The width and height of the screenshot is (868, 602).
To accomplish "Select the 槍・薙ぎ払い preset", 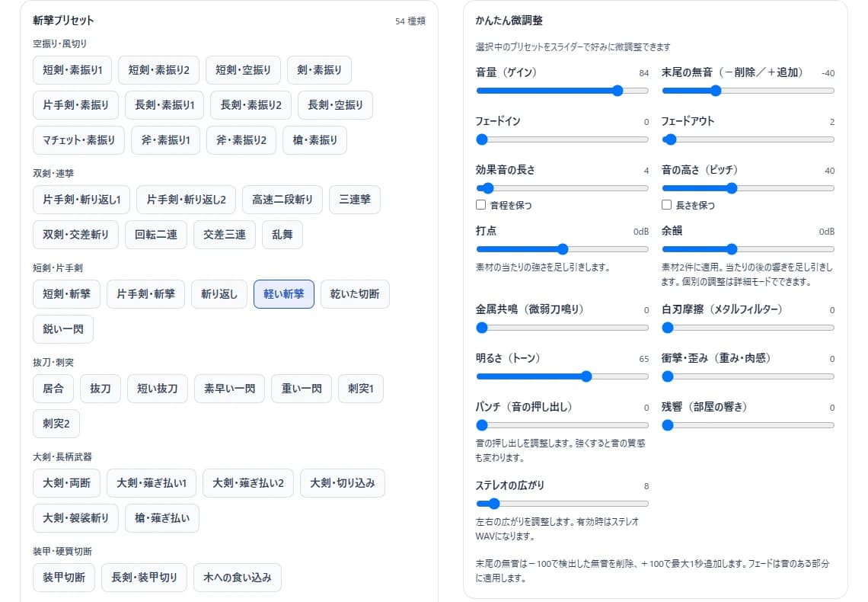I will coord(161,518).
